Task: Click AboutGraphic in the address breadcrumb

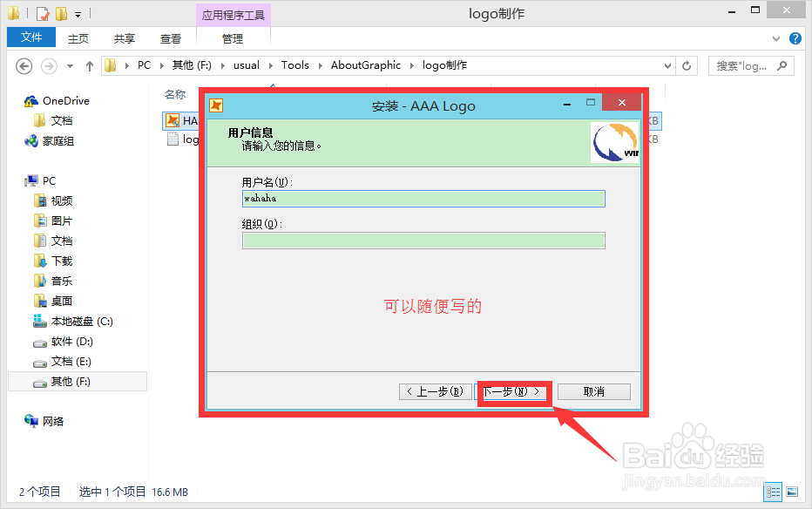Action: pyautogui.click(x=366, y=65)
